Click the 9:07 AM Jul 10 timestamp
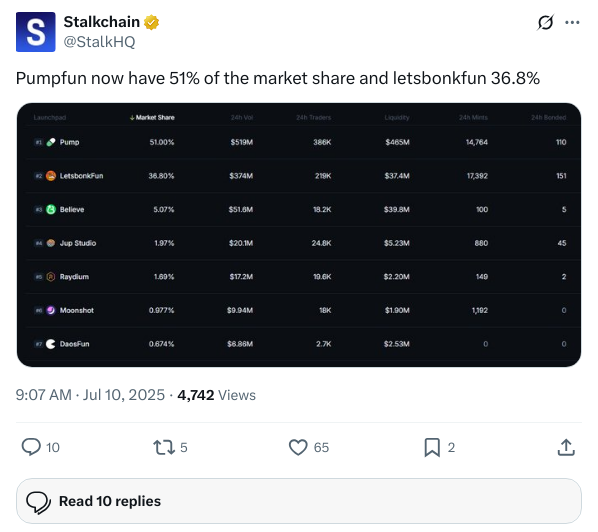This screenshot has width=598, height=532. [x=90, y=395]
